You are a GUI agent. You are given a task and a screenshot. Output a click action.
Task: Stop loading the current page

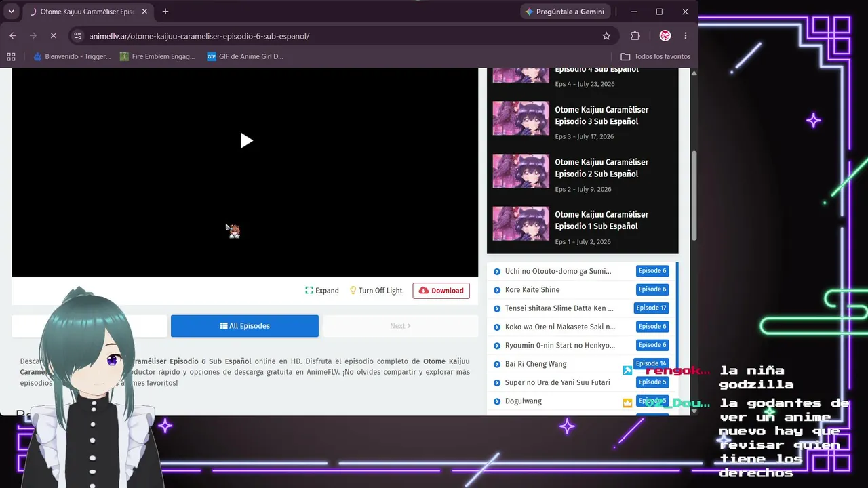click(52, 36)
